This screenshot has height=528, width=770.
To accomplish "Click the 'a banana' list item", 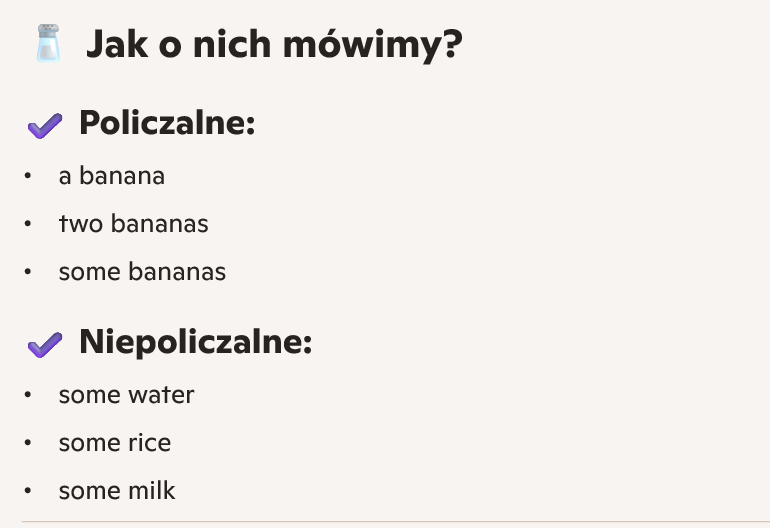I will (x=112, y=176).
